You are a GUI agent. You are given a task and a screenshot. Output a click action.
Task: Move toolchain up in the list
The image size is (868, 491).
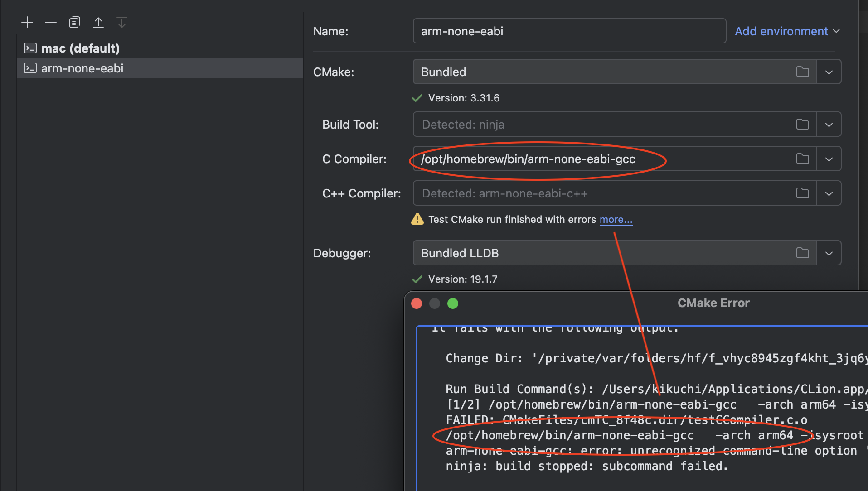point(98,22)
